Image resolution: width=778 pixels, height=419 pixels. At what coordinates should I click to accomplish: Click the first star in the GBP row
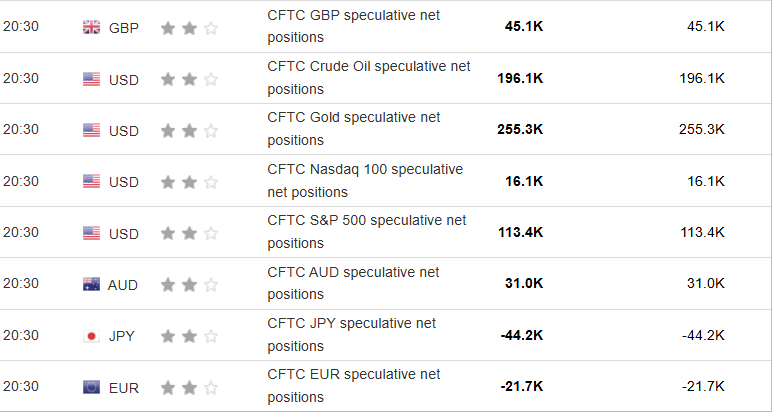tap(167, 27)
